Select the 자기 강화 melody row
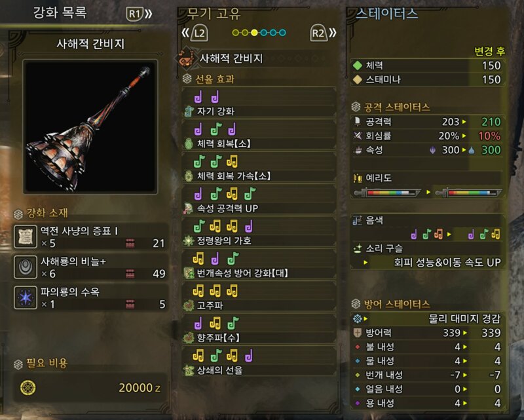This screenshot has width=524, height=420. click(259, 103)
